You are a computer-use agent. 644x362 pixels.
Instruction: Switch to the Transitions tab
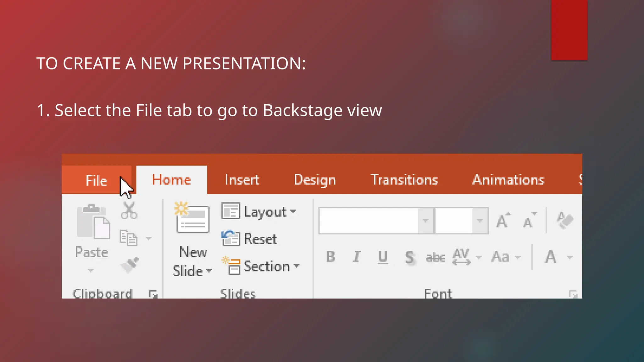(x=404, y=180)
